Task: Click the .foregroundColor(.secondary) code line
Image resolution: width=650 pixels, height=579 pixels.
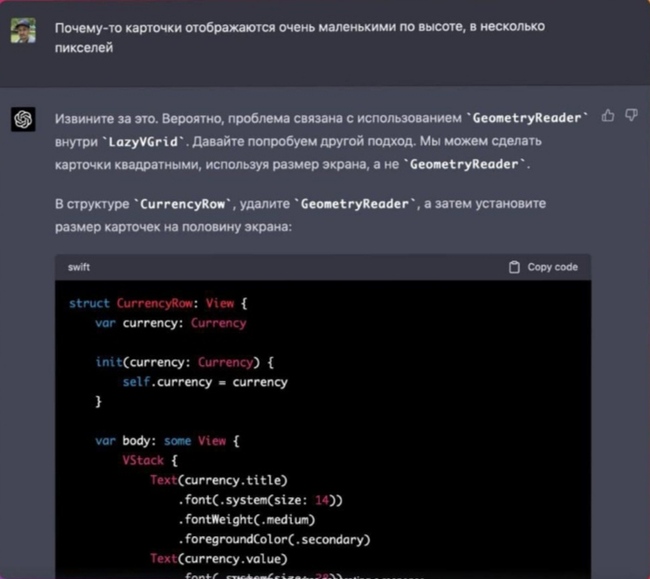Action: [275, 539]
